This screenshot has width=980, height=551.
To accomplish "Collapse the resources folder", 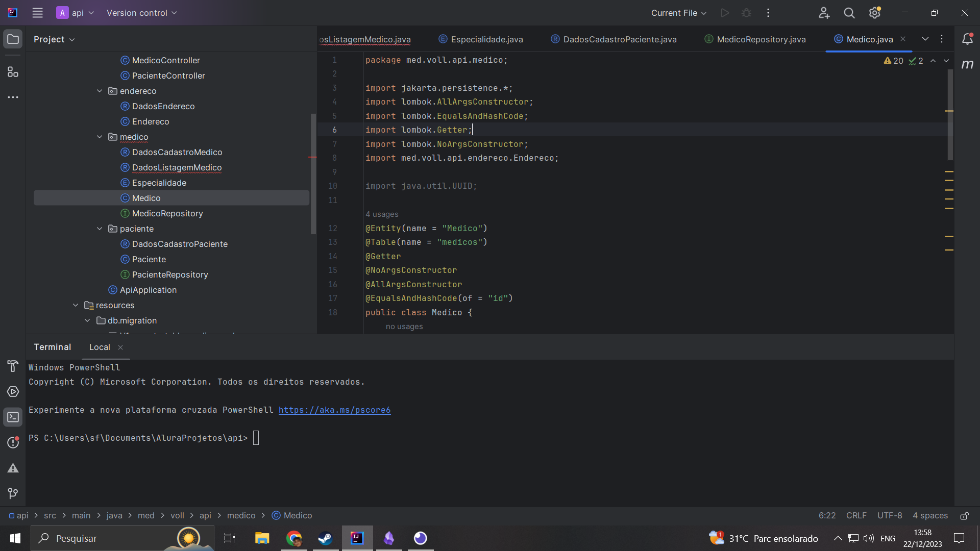I will 76,305.
